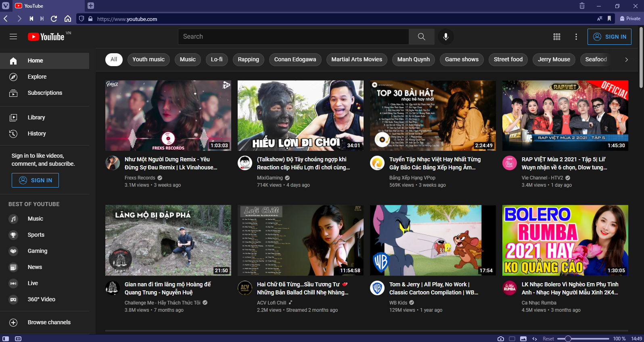Click the Private window indicator
The width and height of the screenshot is (644, 342).
pyautogui.click(x=630, y=19)
